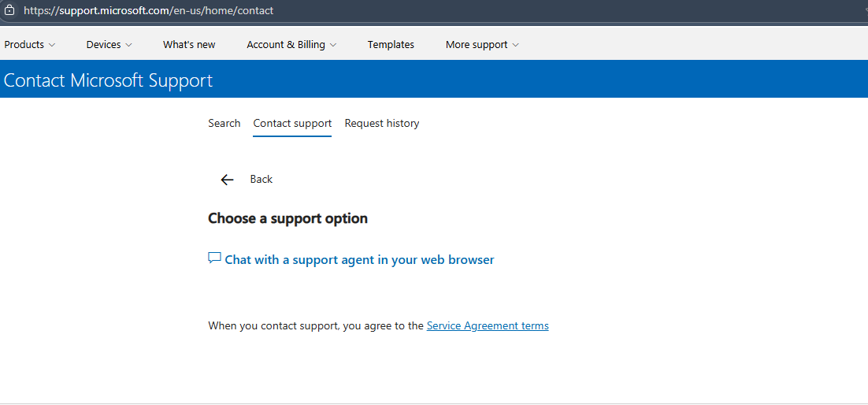This screenshot has width=868, height=405.
Task: Switch to the Request history tab
Action: pyautogui.click(x=382, y=123)
